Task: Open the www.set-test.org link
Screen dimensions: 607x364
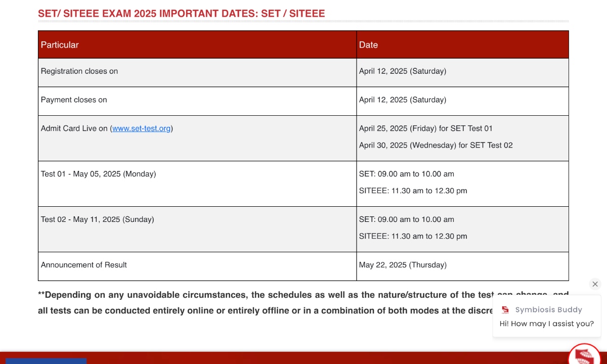Action: click(x=141, y=128)
